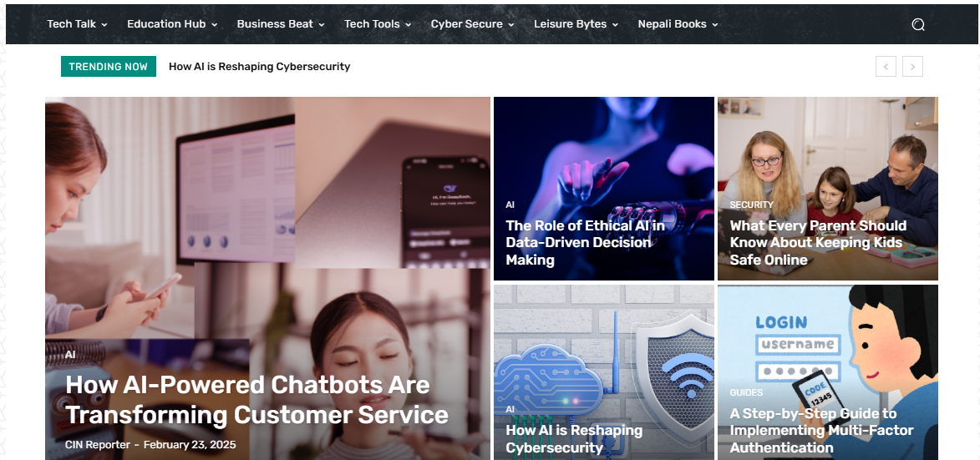Screen dimensions: 980x460
Task: Open the Nepali Books menu
Action: (x=678, y=24)
